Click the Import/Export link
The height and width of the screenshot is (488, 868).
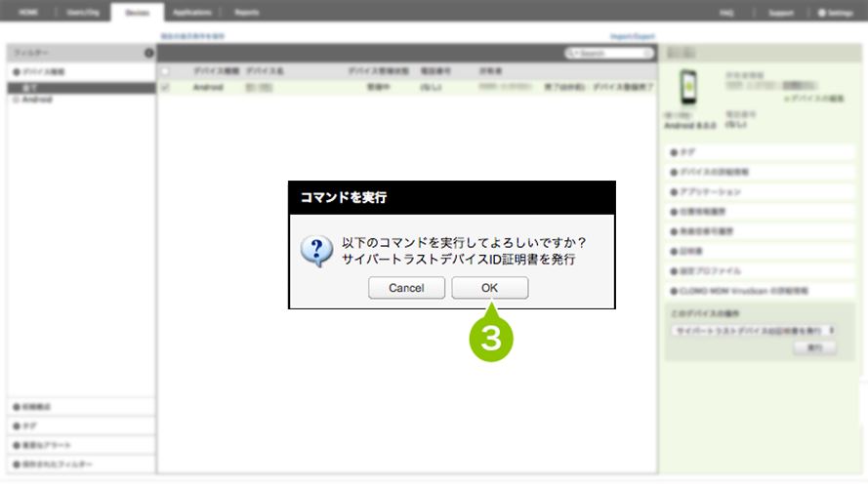pyautogui.click(x=632, y=36)
